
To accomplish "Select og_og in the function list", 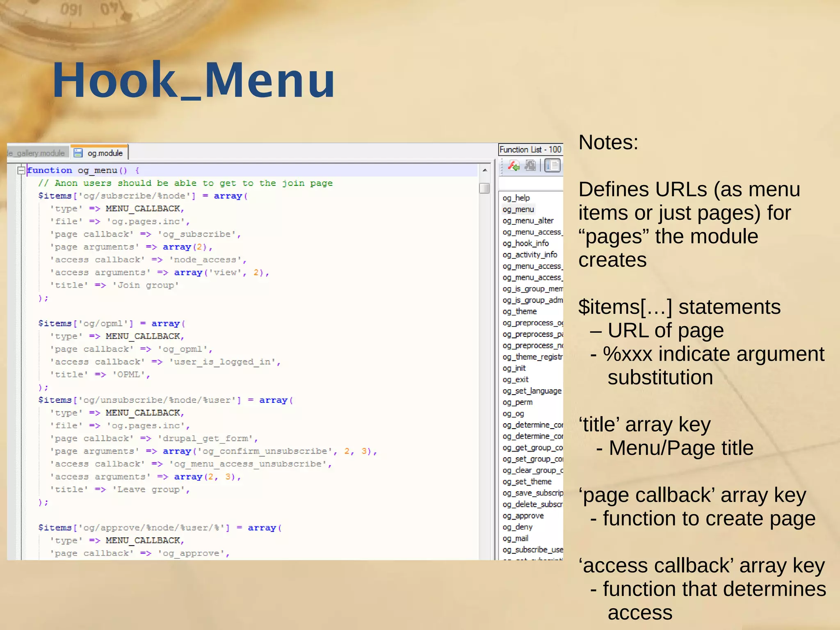I will click(513, 414).
